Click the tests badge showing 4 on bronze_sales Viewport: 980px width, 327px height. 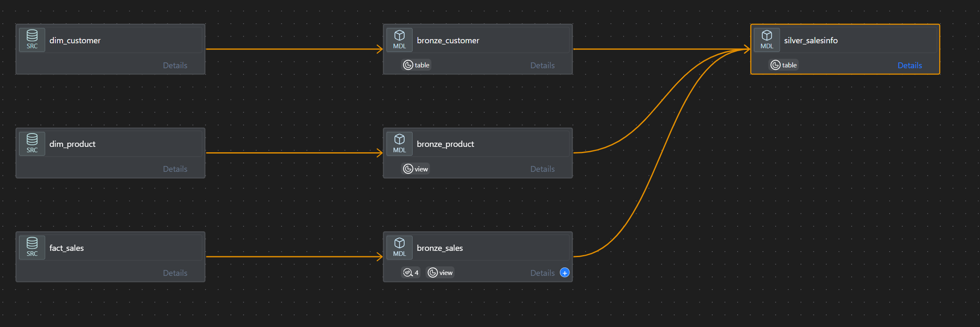click(410, 272)
